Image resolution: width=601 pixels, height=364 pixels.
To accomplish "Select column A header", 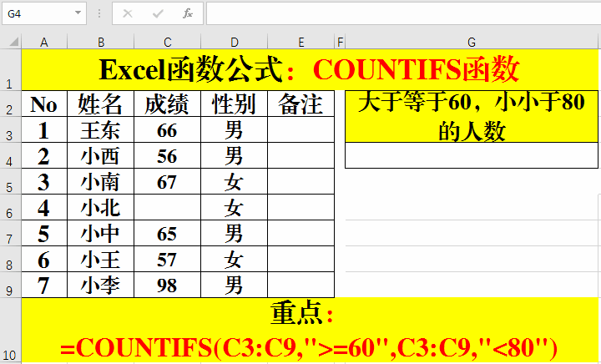I will click(44, 42).
